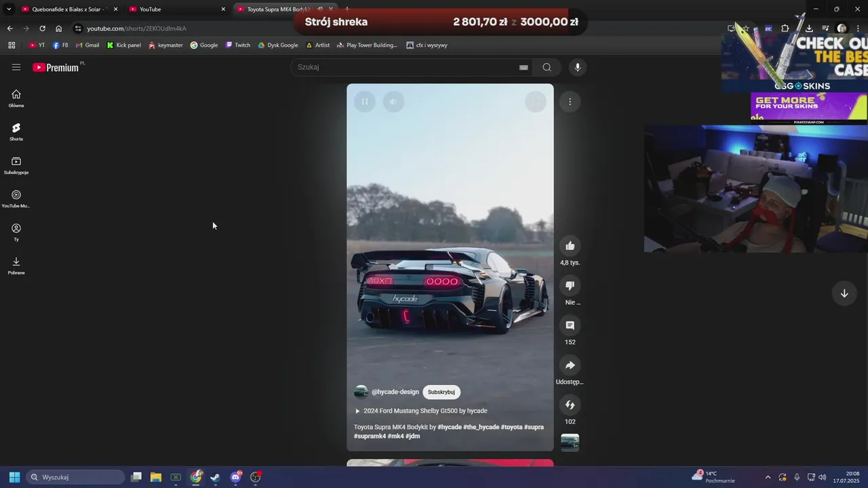Open the Play Tower Building bookmark
The image size is (868, 488).
click(367, 45)
